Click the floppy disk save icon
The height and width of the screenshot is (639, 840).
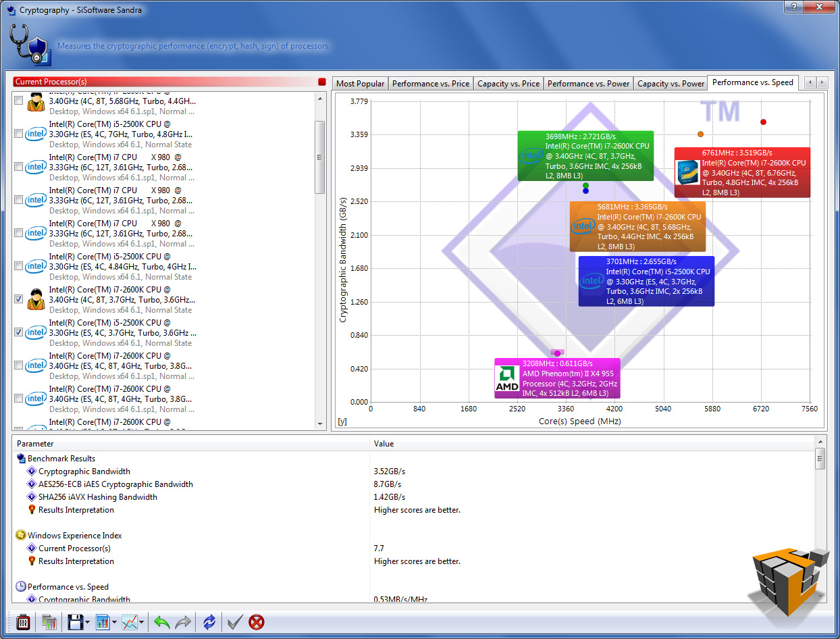(x=75, y=621)
